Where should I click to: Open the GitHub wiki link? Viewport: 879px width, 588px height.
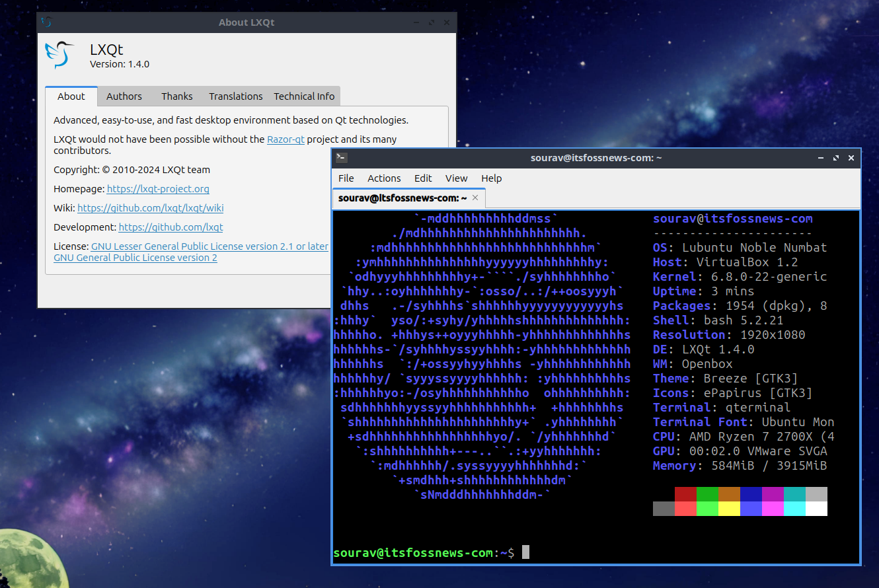point(150,208)
